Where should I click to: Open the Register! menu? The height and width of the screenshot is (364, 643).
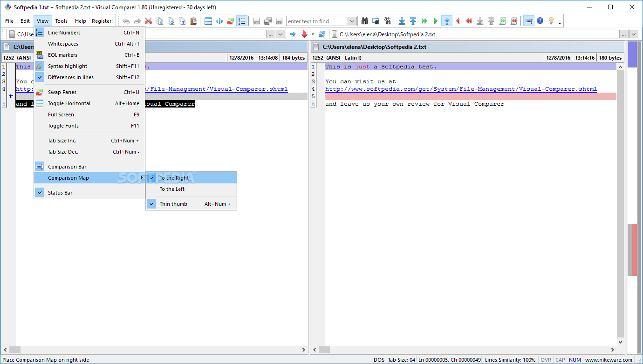pyautogui.click(x=102, y=21)
